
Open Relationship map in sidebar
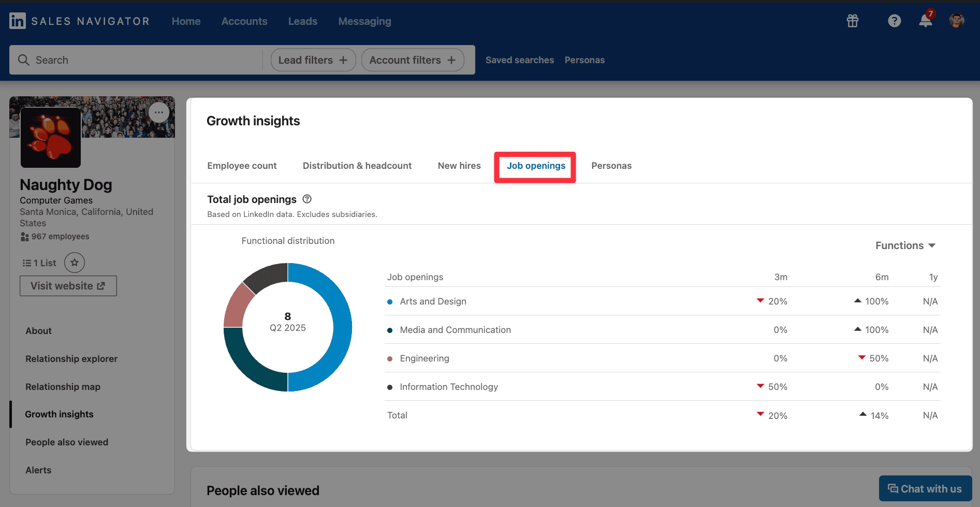(x=63, y=387)
